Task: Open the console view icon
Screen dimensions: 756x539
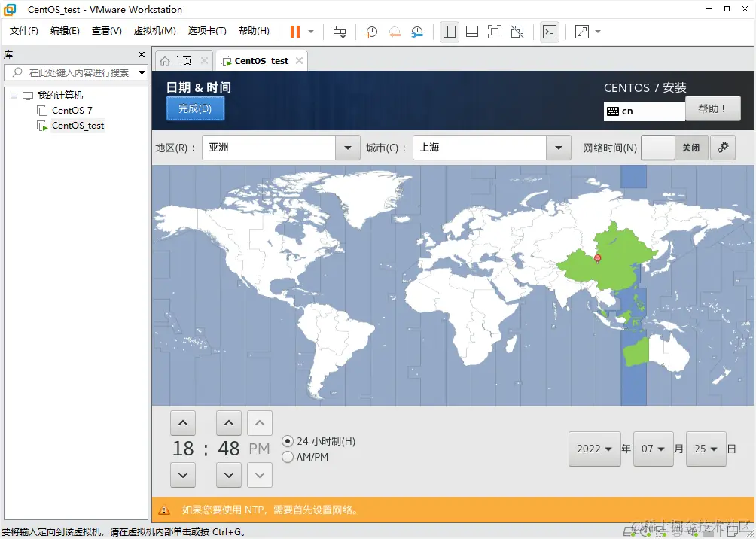Action: [x=550, y=32]
